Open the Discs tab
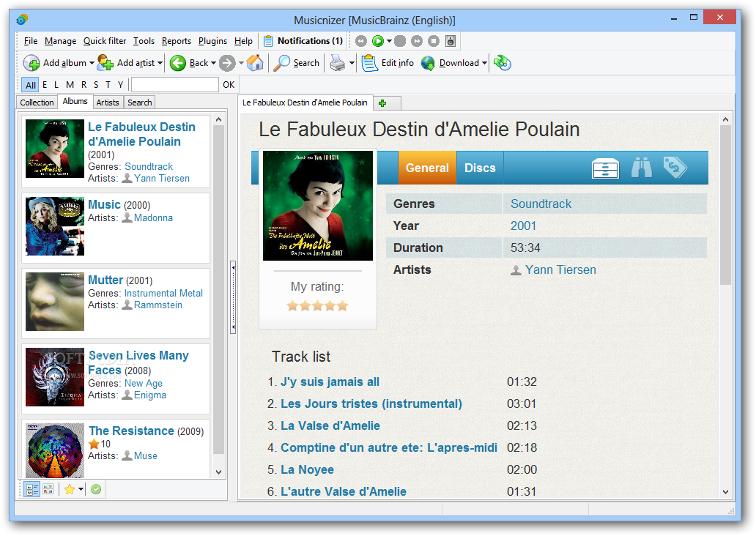 pos(480,168)
